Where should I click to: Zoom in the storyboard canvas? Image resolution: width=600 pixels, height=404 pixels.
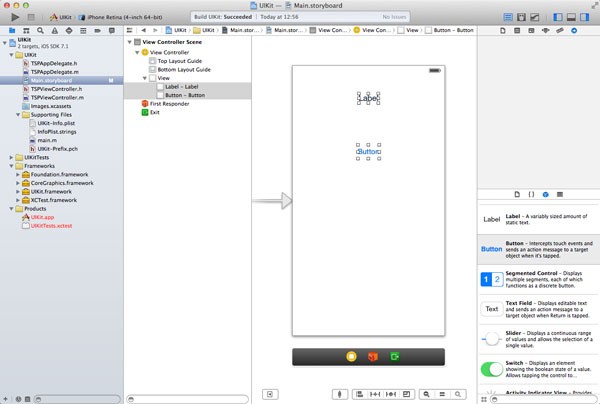coord(458,394)
